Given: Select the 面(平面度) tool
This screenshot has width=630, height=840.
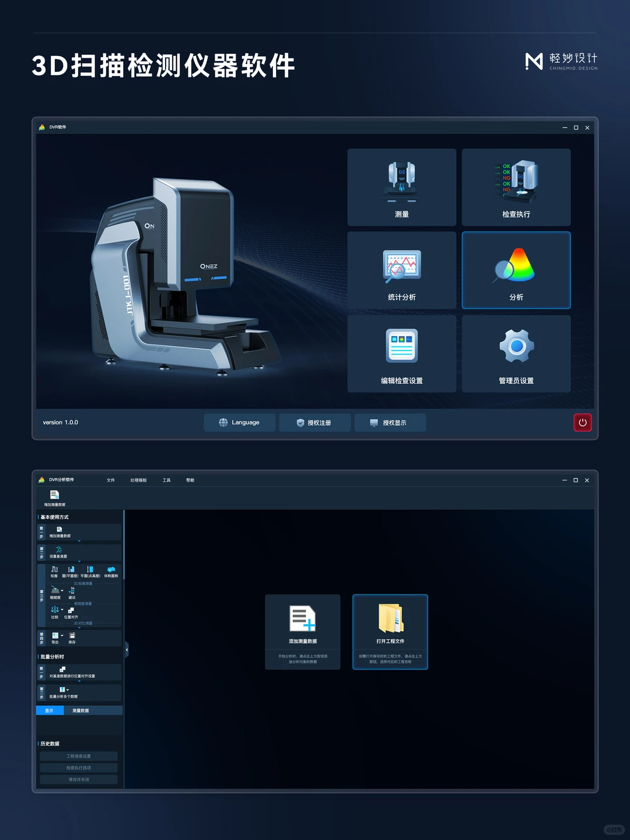Looking at the screenshot, I should [71, 569].
